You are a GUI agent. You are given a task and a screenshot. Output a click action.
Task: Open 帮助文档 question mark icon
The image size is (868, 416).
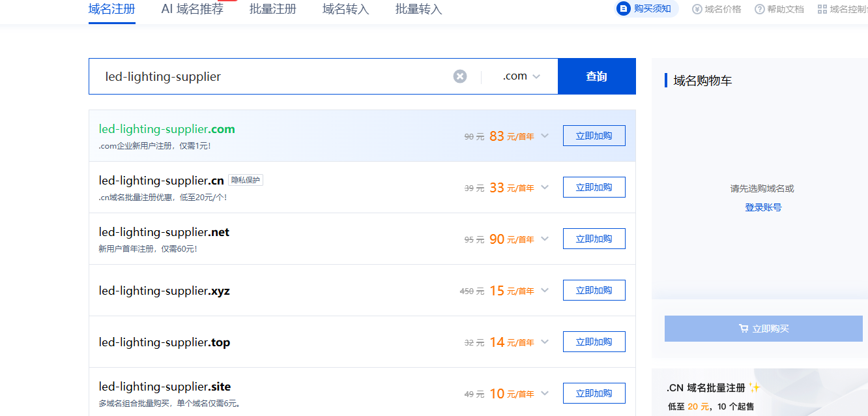click(x=760, y=9)
